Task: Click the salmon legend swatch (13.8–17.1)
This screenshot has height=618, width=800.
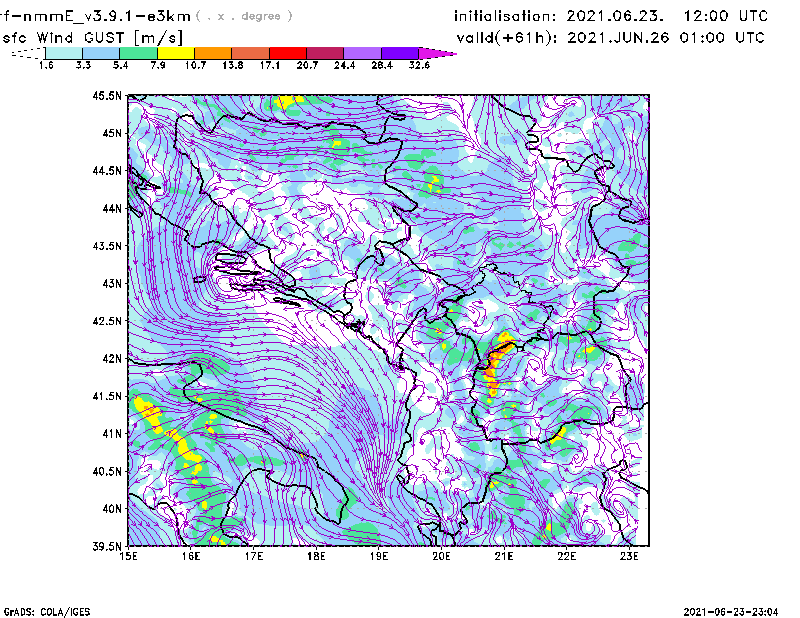Action: tap(251, 53)
